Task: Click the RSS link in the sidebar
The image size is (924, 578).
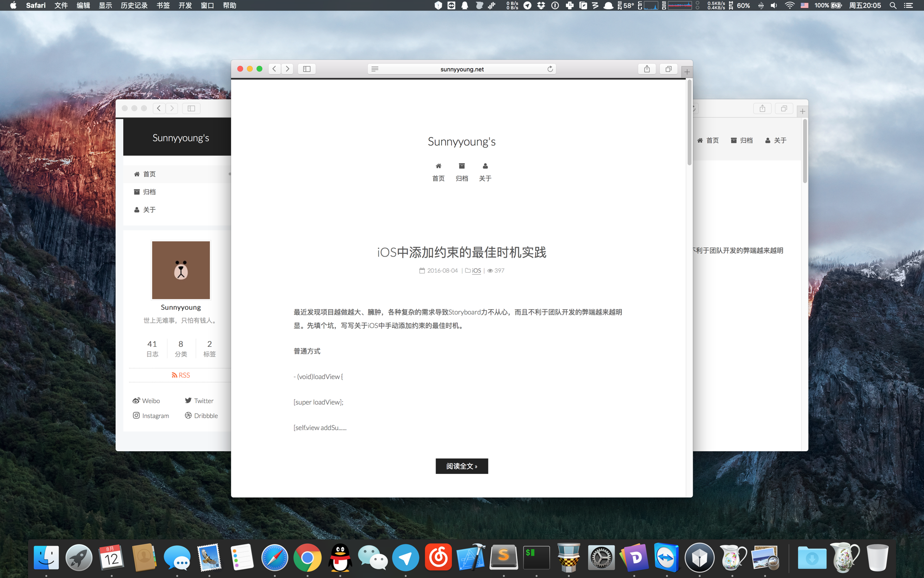Action: (180, 375)
